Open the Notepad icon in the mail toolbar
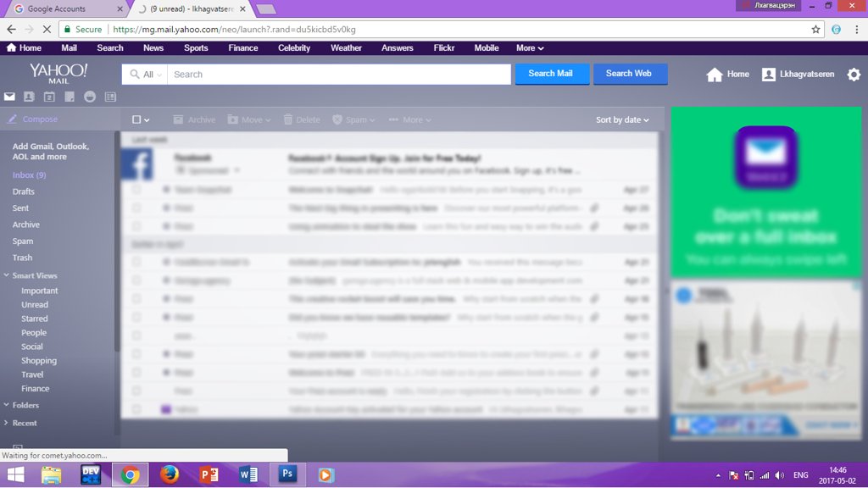This screenshot has width=868, height=488. pyautogui.click(x=70, y=97)
